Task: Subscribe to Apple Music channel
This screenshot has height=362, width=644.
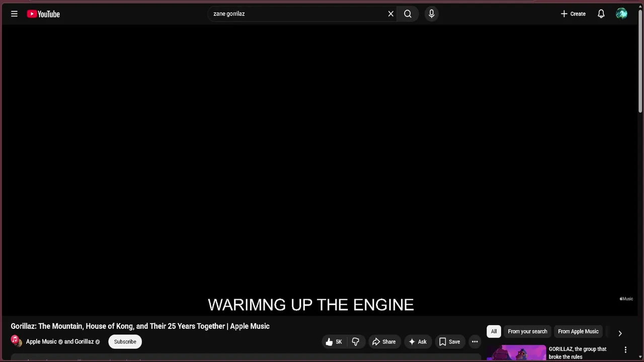Action: (x=125, y=342)
